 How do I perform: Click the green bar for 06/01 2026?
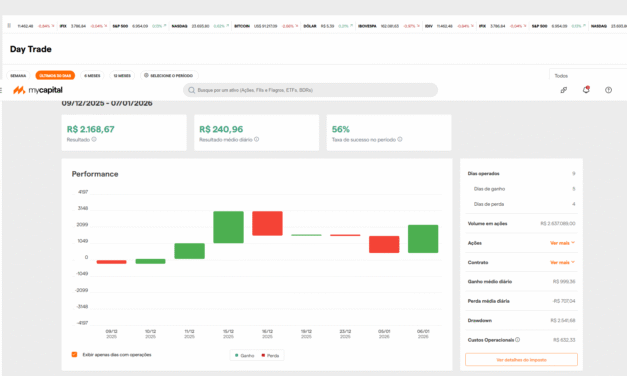423,239
